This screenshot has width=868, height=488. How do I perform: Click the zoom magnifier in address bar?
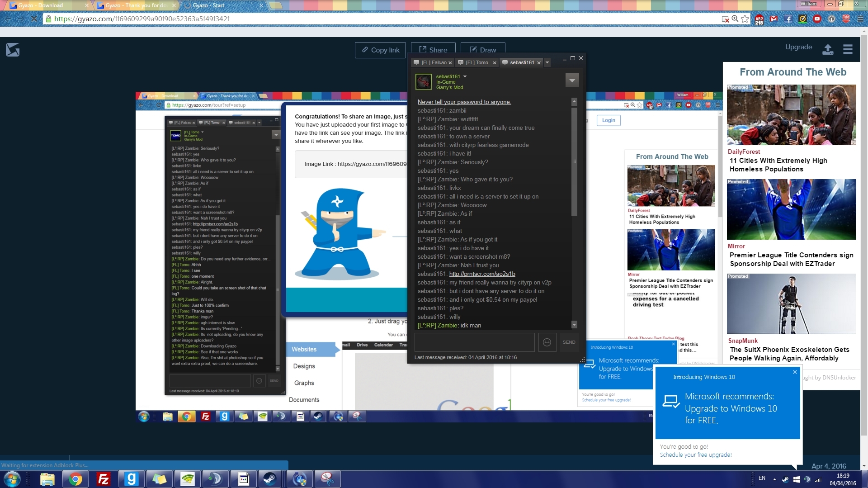click(x=735, y=19)
